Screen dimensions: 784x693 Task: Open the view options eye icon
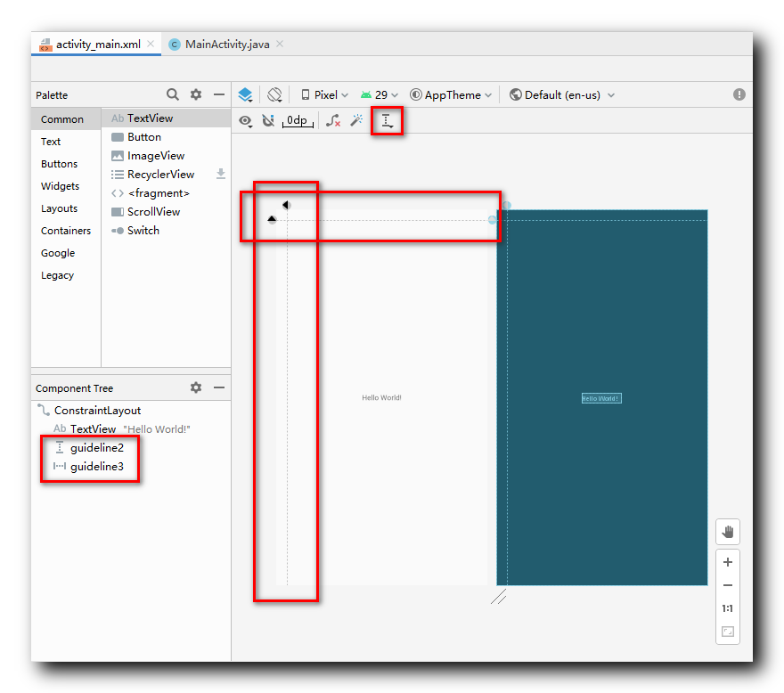click(x=245, y=121)
